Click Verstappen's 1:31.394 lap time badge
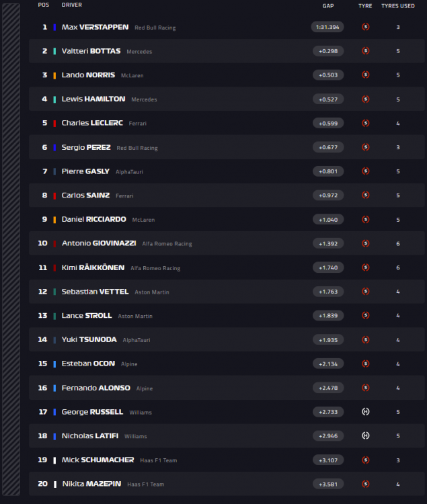 pyautogui.click(x=328, y=28)
